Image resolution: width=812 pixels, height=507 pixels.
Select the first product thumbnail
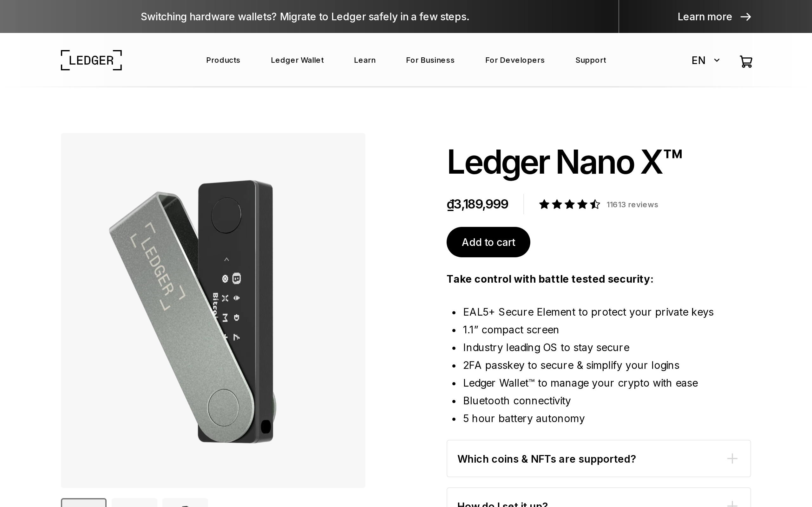click(x=83, y=503)
